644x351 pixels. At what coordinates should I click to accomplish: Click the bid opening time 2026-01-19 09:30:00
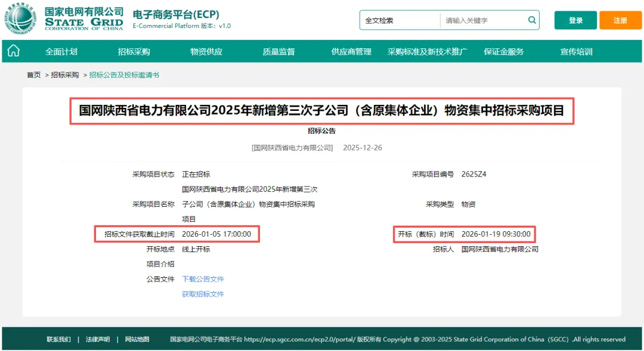tap(496, 234)
